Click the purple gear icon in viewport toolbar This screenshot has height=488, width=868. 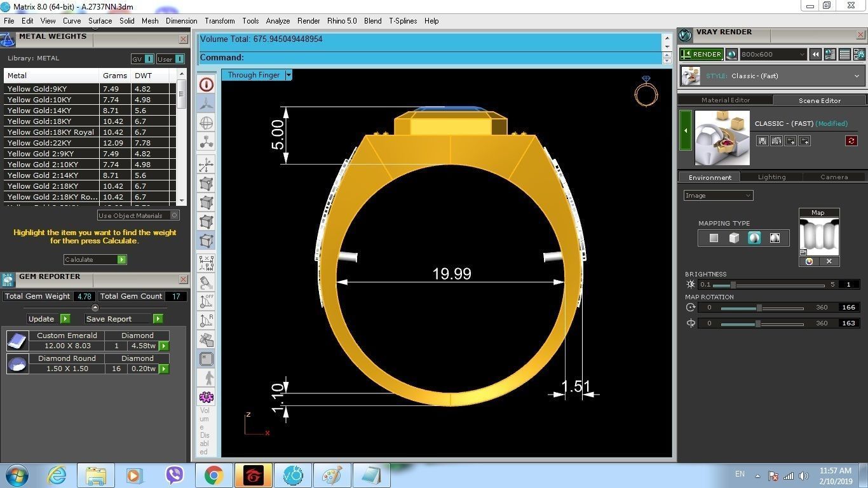point(207,397)
